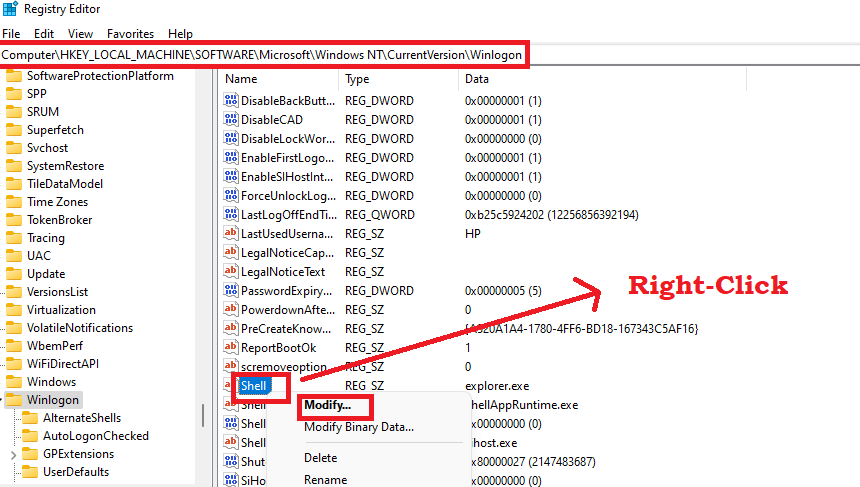Click the ReportBootOk string value icon
The height and width of the screenshot is (487, 860).
click(x=231, y=348)
